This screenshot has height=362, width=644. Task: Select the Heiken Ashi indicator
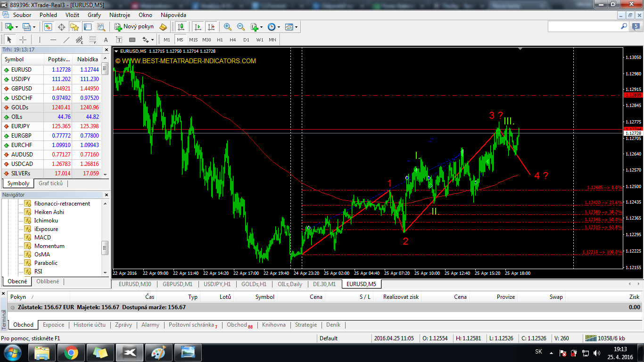click(49, 212)
